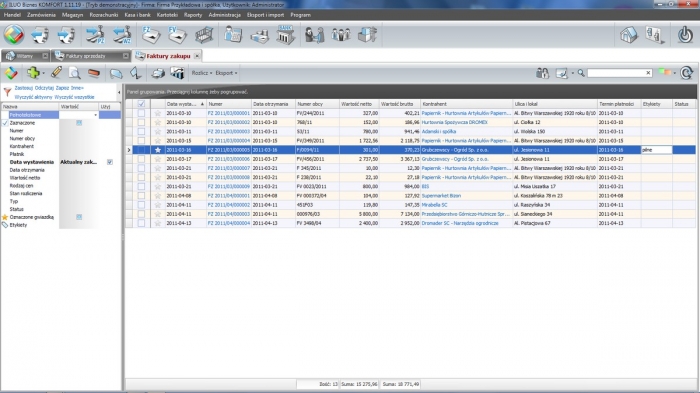The width and height of the screenshot is (700, 393).
Task: Clear the search field with the X
Action: tap(648, 73)
